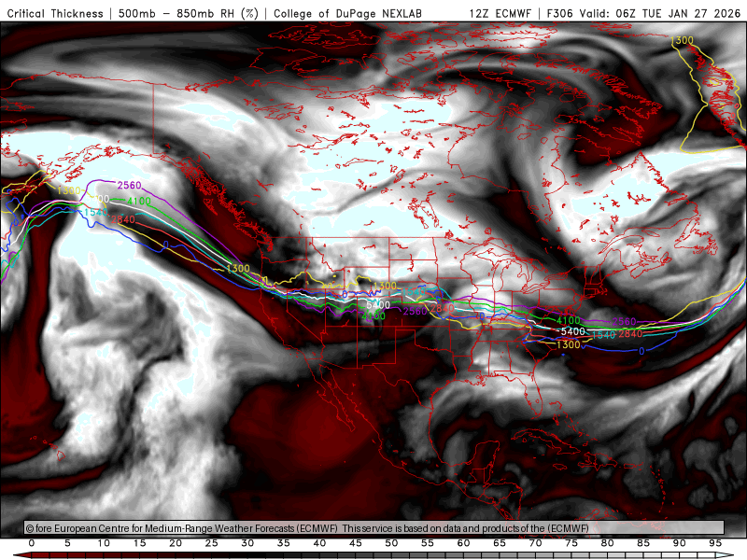
Task: Click the "80" color scale tick label
Action: point(608,543)
